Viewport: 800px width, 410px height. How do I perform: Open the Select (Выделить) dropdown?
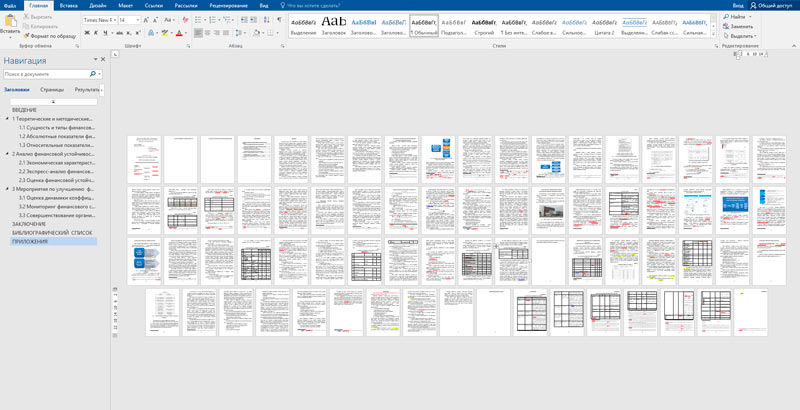(739, 36)
